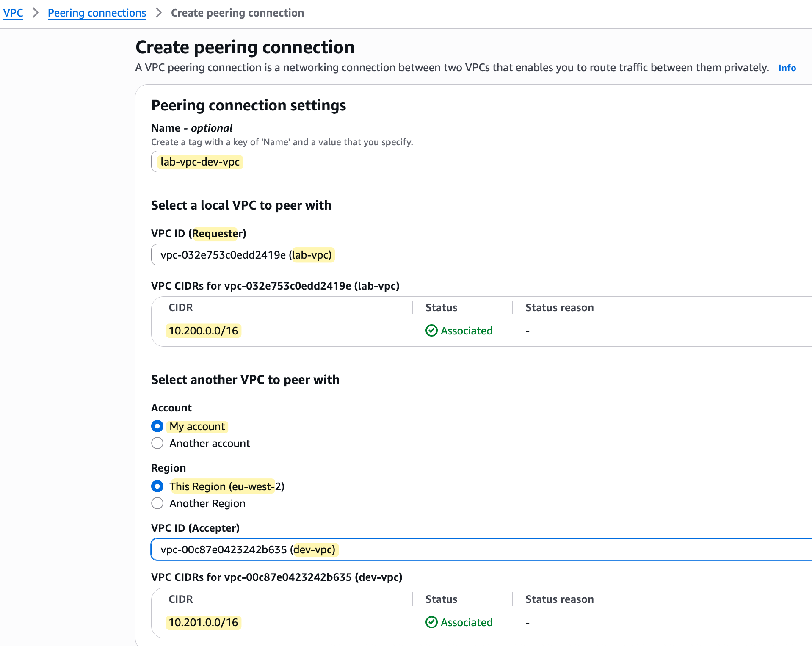Image resolution: width=812 pixels, height=646 pixels.
Task: Click the Create peering connection breadcrumb text
Action: [x=237, y=13]
